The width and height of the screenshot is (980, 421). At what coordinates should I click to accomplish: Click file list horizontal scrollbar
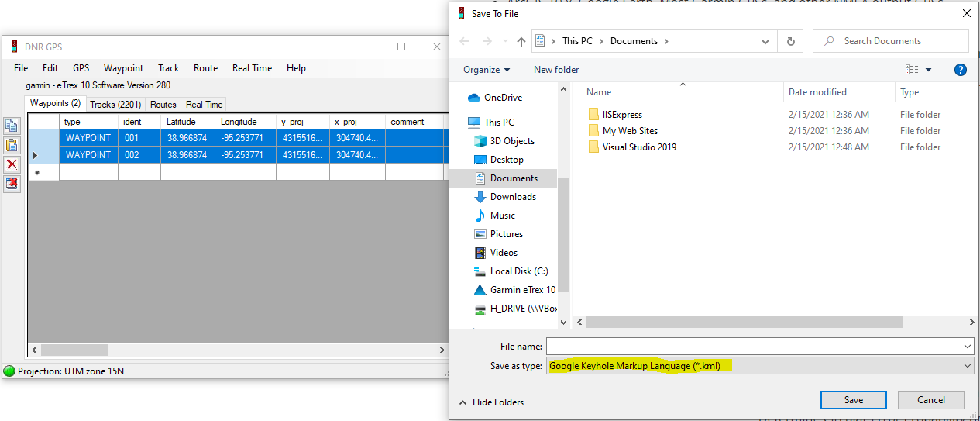[744, 322]
